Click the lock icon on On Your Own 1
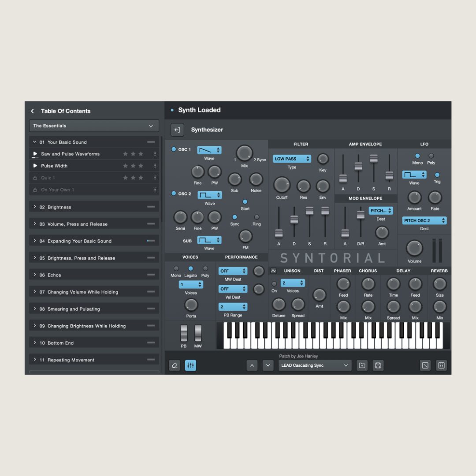The width and height of the screenshot is (476, 476). 35,190
